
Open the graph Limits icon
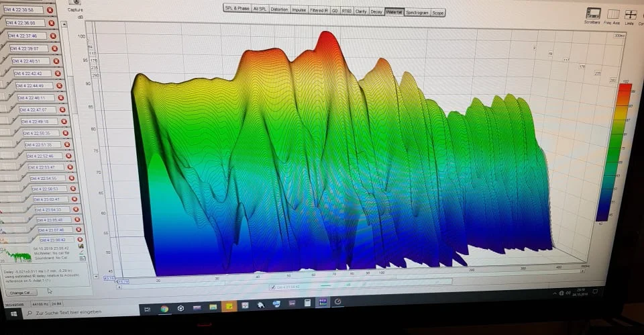pos(631,15)
